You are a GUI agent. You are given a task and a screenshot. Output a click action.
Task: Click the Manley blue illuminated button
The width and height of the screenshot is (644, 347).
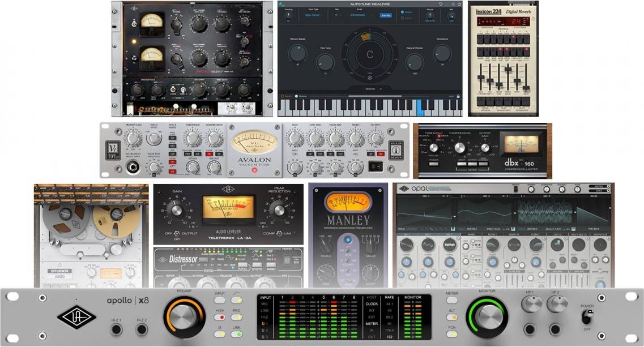348,239
